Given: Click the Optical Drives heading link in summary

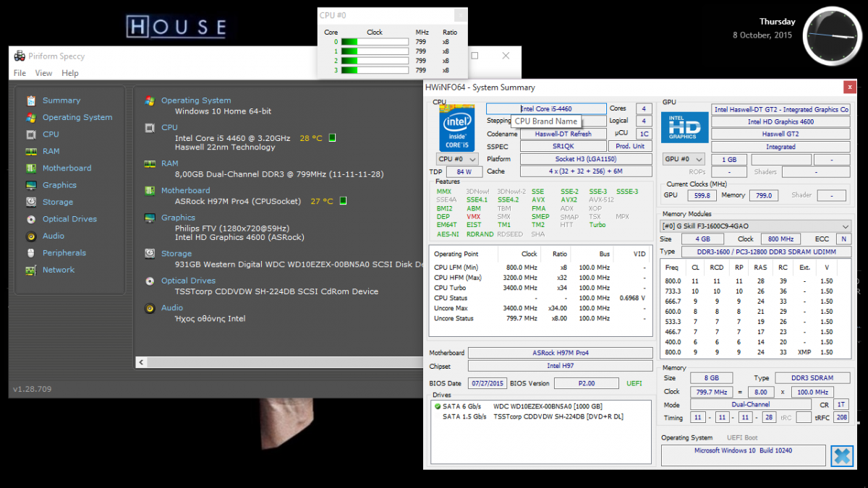Looking at the screenshot, I should (x=188, y=281).
